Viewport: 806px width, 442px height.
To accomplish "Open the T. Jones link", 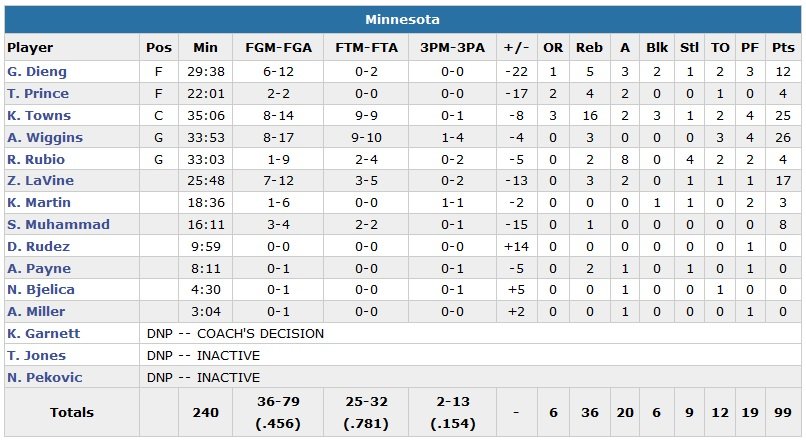I will tap(35, 355).
